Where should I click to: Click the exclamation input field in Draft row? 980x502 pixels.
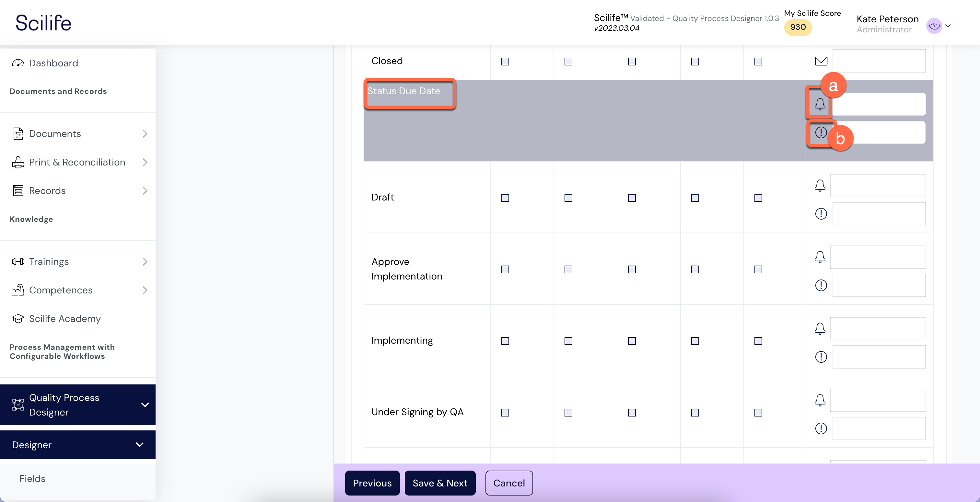pyautogui.click(x=879, y=214)
